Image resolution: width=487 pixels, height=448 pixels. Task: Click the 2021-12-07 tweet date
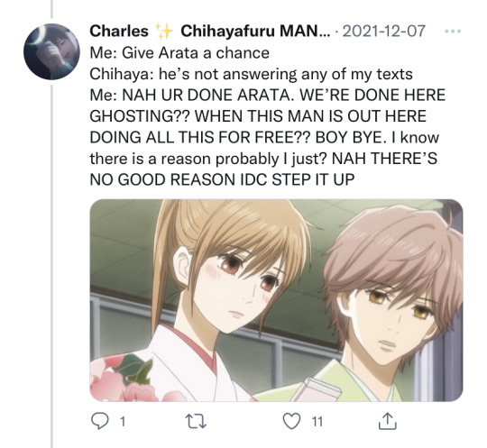(x=383, y=31)
